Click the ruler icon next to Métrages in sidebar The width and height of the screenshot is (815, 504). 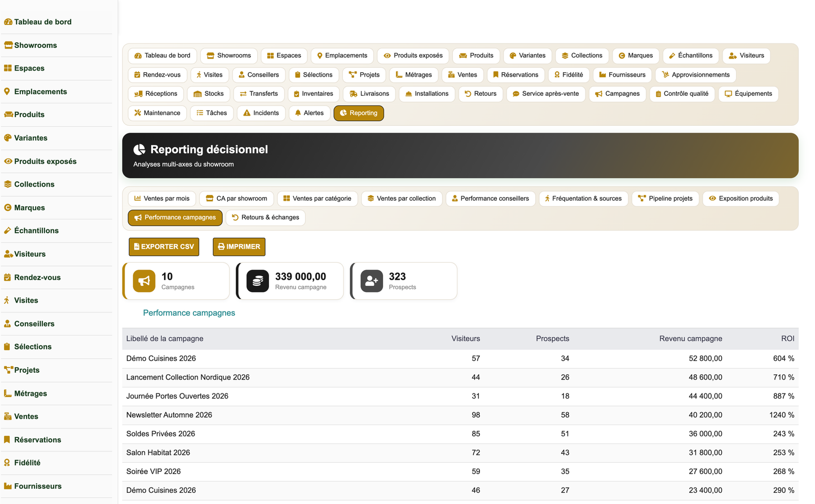pyautogui.click(x=8, y=394)
